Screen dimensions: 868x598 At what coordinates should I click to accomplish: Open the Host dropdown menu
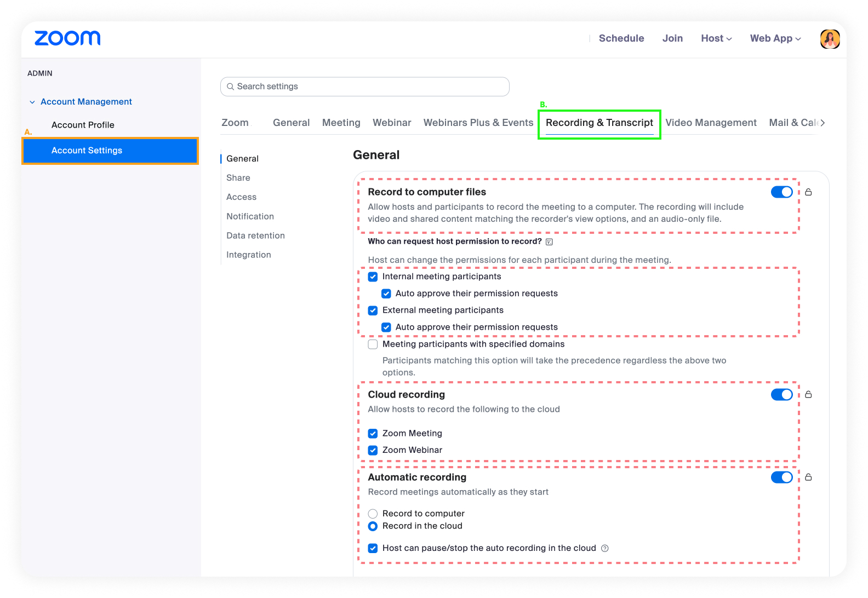click(x=716, y=38)
